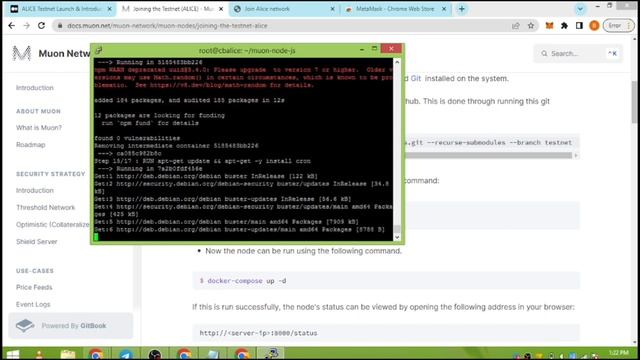
Task: Open the Windows Start button
Action: (13, 354)
